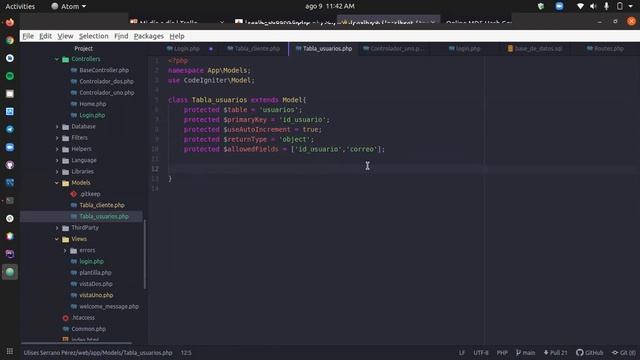640x360 pixels.
Task: Switch to the Tabla_cliente.php tab
Action: coord(253,49)
